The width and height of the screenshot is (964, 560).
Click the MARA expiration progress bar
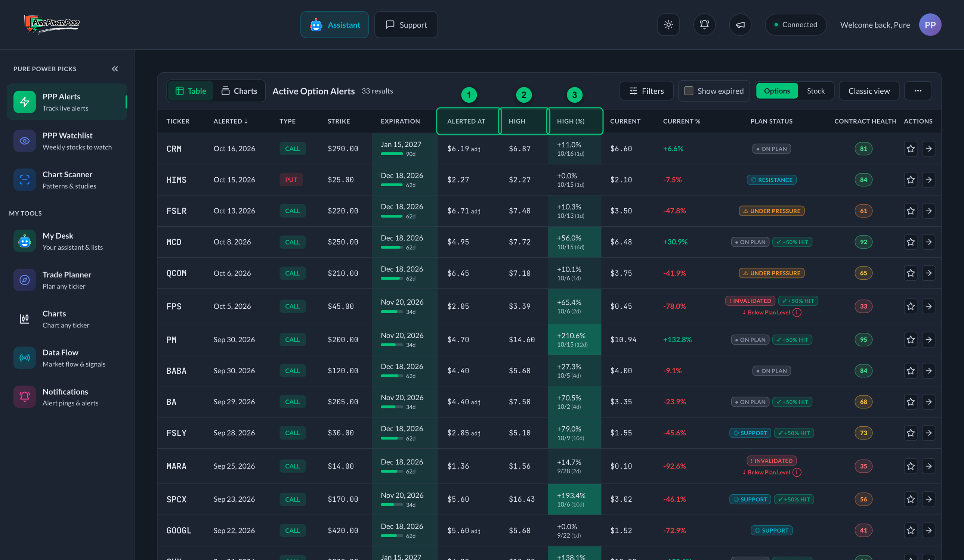tap(392, 472)
